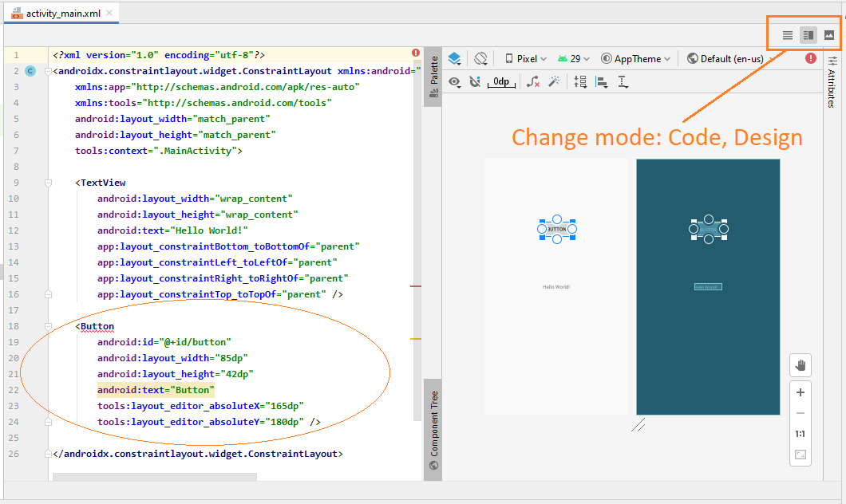846x504 pixels.
Task: Click the class gutter icon on line 2
Action: (30, 71)
